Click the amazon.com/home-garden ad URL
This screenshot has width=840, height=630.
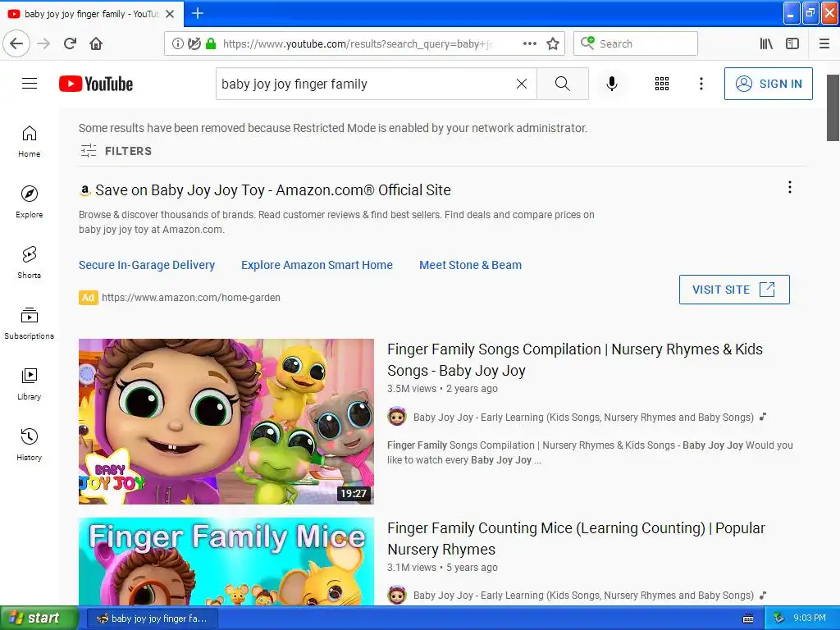tap(190, 298)
